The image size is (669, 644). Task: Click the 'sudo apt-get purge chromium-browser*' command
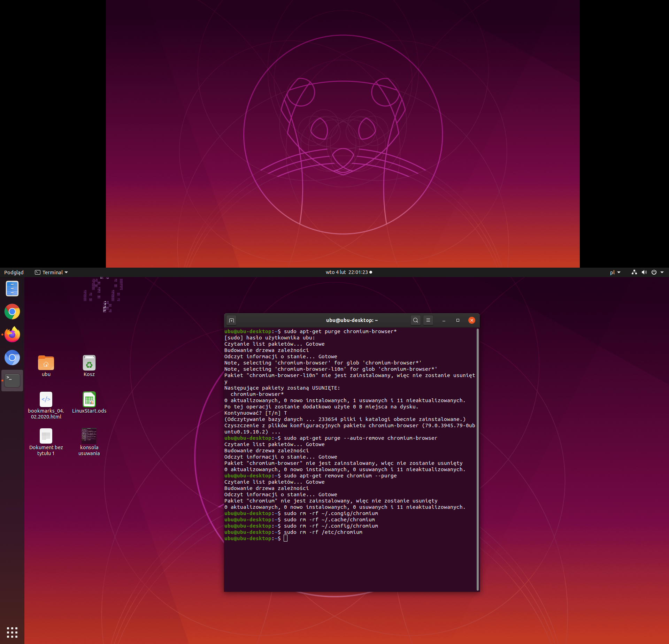(340, 331)
